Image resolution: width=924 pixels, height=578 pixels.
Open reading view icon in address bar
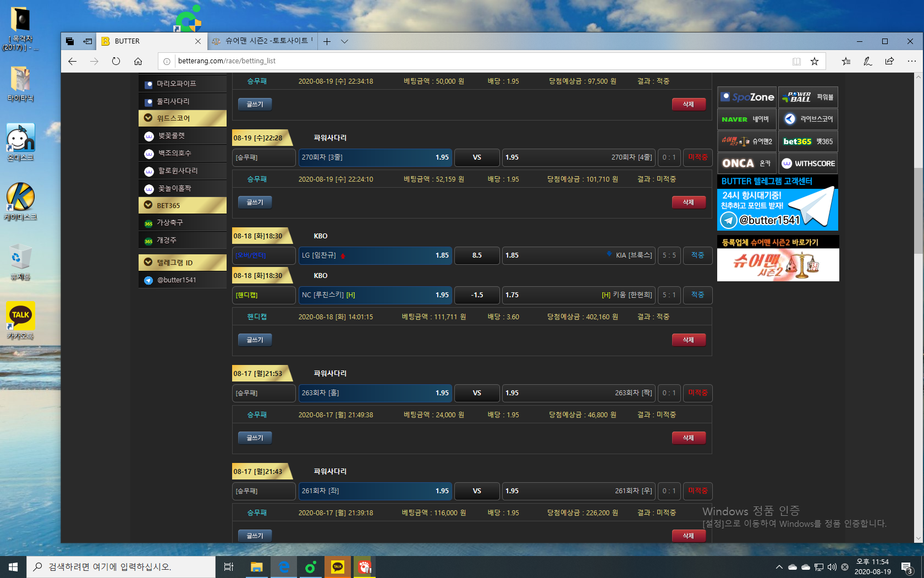[796, 61]
